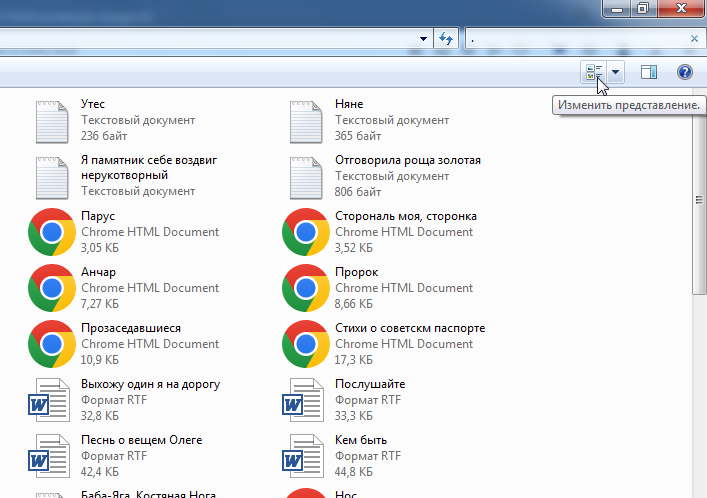Click inside the search field
The image size is (707, 498).
coord(577,39)
